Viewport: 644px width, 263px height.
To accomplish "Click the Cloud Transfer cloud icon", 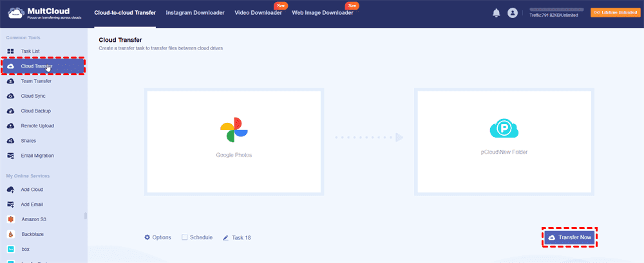I will [x=11, y=66].
